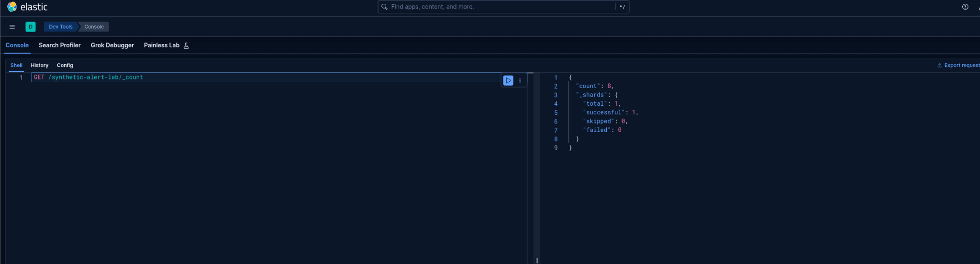This screenshot has width=980, height=264.
Task: Switch to the Console tab
Action: click(17, 45)
